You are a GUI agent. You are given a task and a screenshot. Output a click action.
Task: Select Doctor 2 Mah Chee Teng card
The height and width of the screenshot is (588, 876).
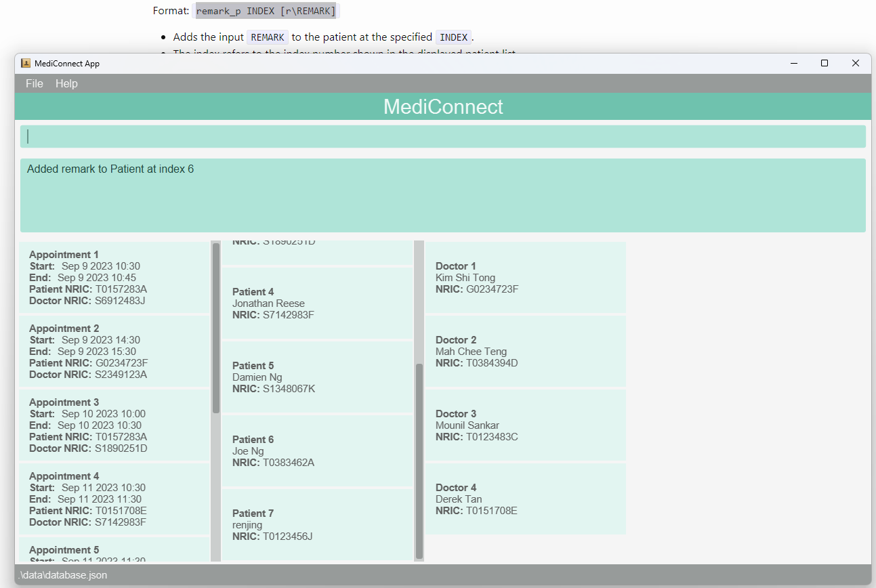coord(526,351)
